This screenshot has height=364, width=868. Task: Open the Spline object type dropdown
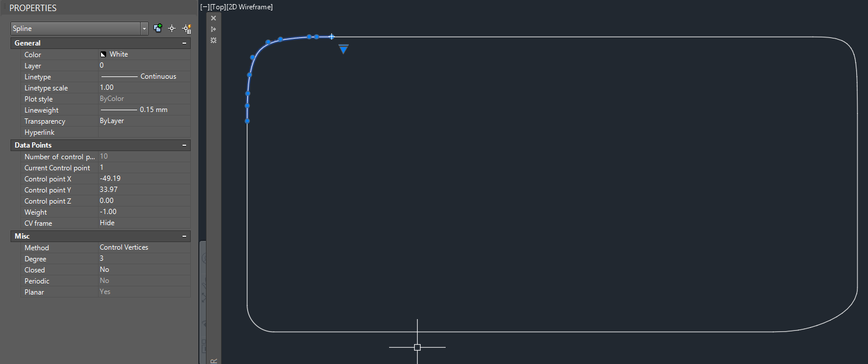point(144,29)
